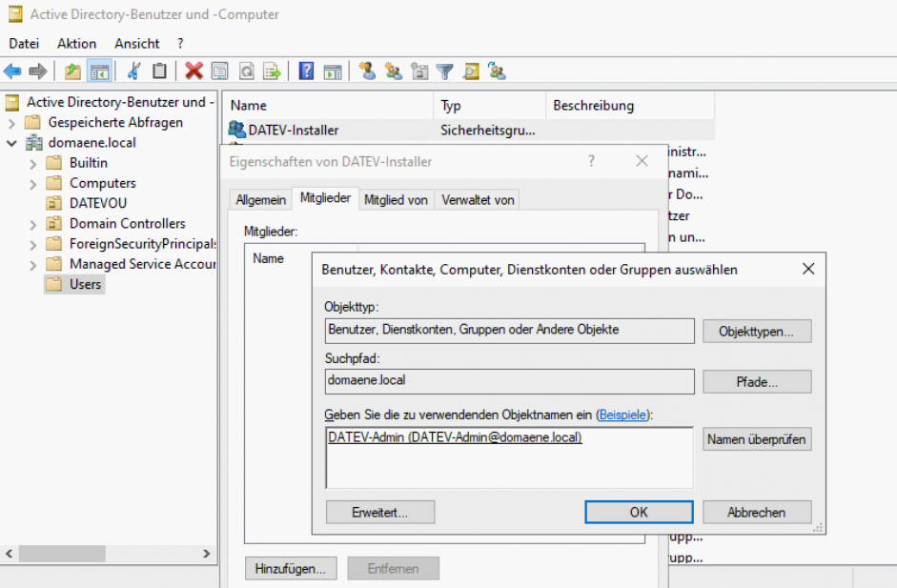
Task: Click the red X Delete icon
Action: [194, 71]
